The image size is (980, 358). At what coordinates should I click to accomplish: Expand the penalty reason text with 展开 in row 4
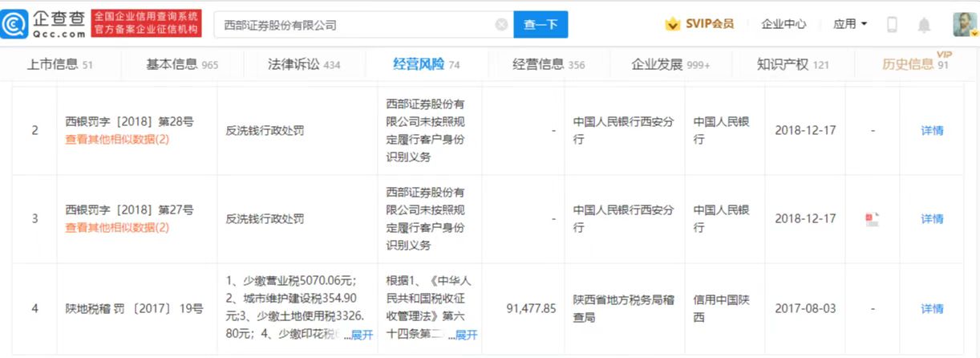coord(362,335)
